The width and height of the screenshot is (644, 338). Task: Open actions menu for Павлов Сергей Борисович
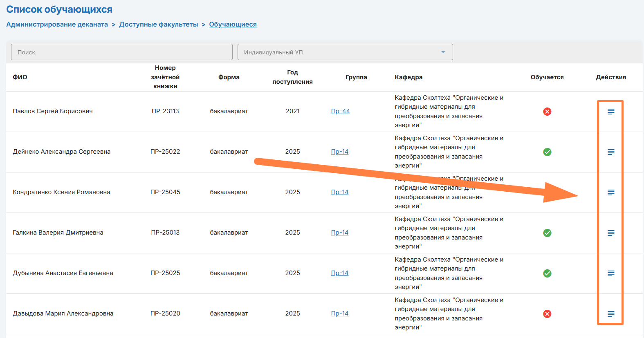pos(610,112)
